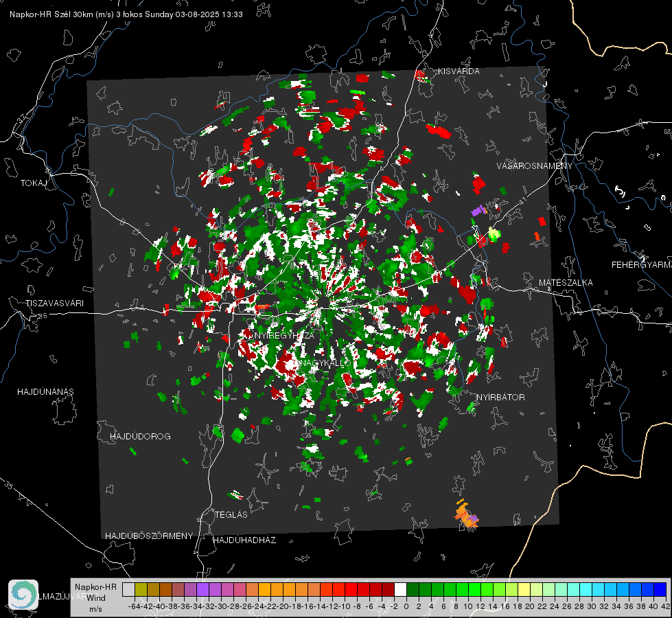Click the Napkor-HR legend label
672x618 pixels.
95,586
